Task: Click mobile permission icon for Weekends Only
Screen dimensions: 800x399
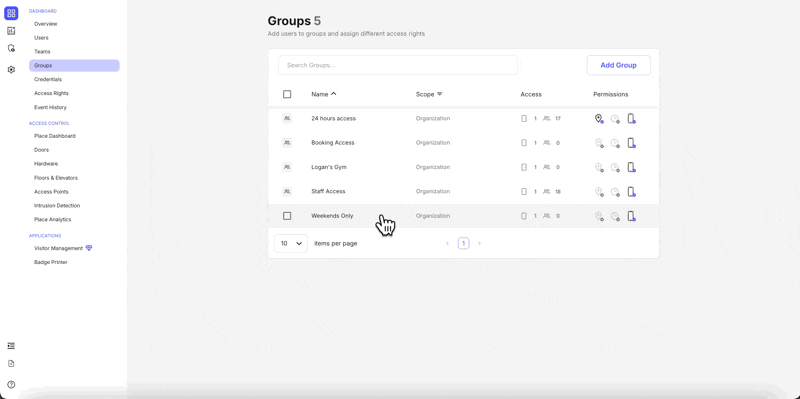Action: click(x=631, y=216)
